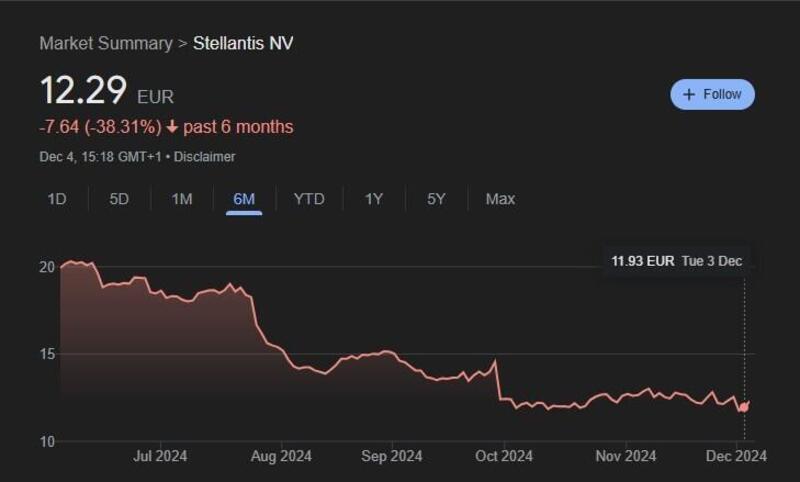The height and width of the screenshot is (482, 800).
Task: Click the Oct 2024 axis label
Action: (504, 456)
